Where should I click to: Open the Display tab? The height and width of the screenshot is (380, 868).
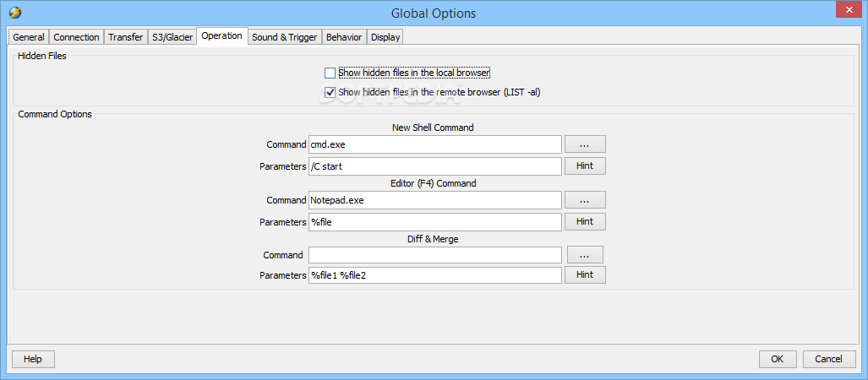point(385,37)
